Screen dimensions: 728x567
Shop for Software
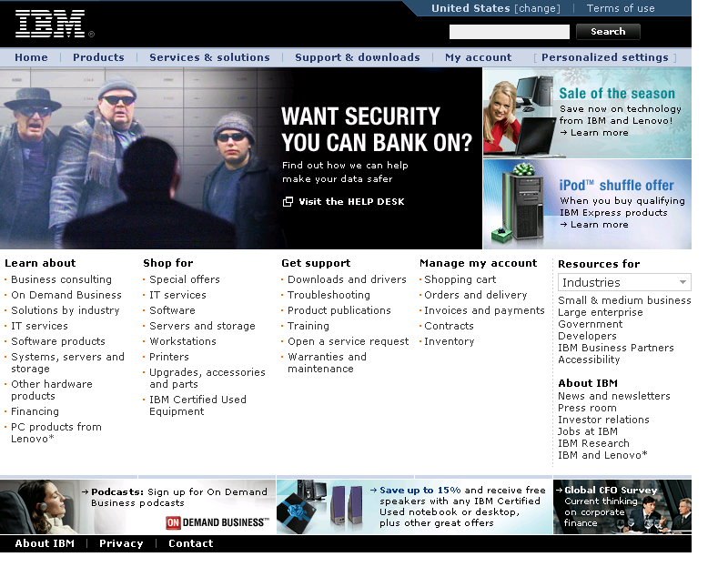(x=172, y=310)
